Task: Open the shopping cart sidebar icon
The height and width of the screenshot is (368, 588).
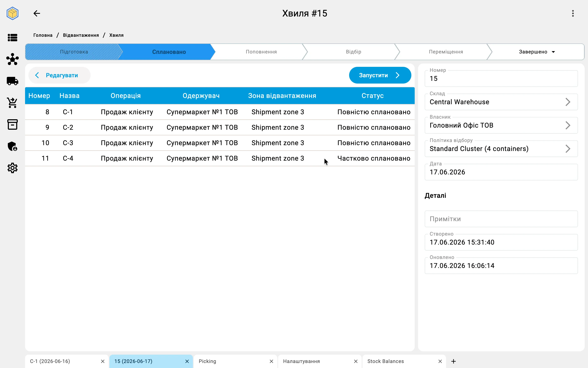Action: tap(12, 103)
